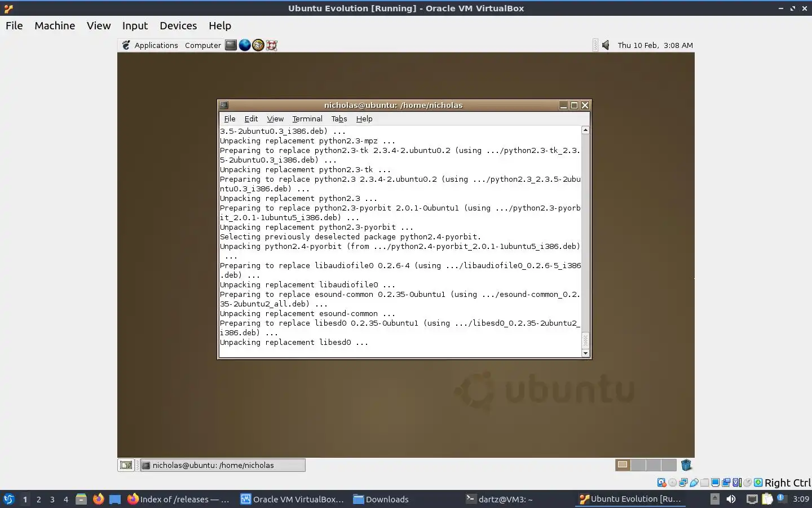Launch Firefox from host quick-launch icon

tap(98, 499)
